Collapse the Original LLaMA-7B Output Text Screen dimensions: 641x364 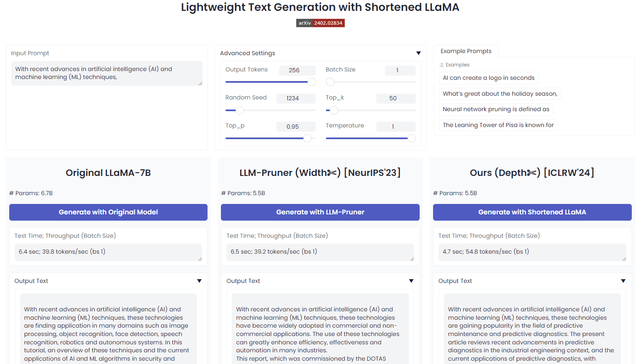pos(199,281)
